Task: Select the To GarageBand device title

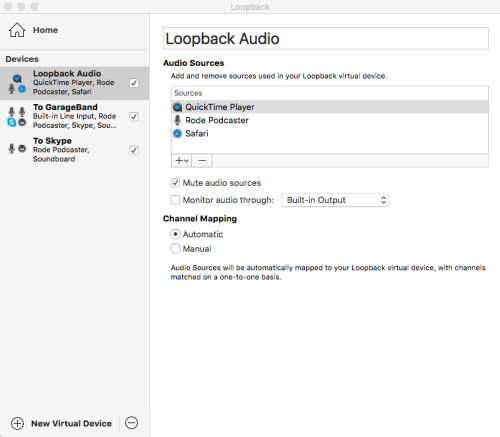Action: (x=65, y=107)
